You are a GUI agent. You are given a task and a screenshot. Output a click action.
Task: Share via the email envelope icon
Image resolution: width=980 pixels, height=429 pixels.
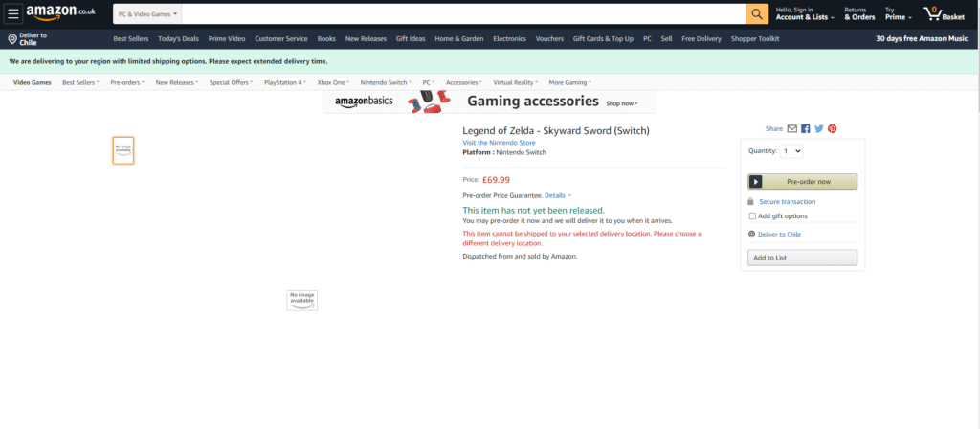[x=791, y=129]
